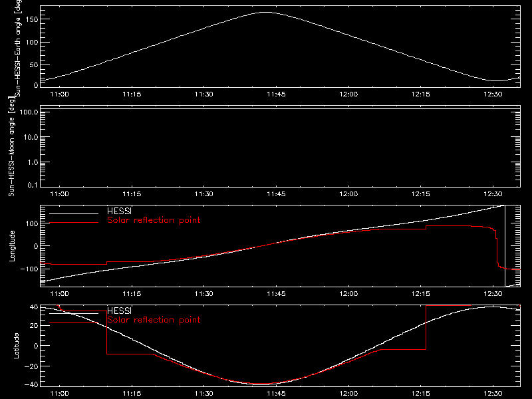Screen dimensions: 532x399
Task: Click 11:00 time label under Latitude plot
Action: (x=59, y=394)
